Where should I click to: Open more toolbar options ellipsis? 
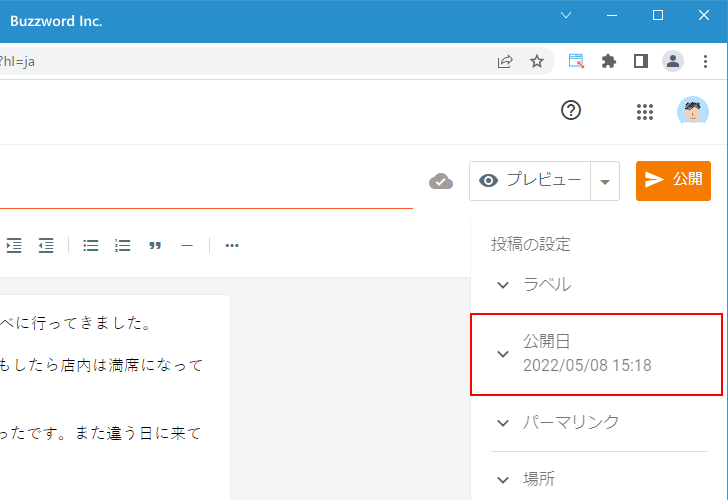232,246
